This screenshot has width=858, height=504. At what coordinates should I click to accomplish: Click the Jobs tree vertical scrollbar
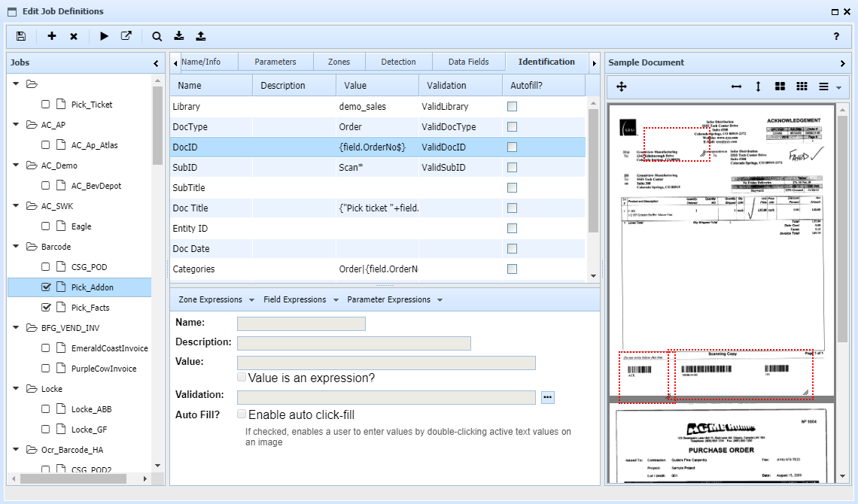pos(157,124)
